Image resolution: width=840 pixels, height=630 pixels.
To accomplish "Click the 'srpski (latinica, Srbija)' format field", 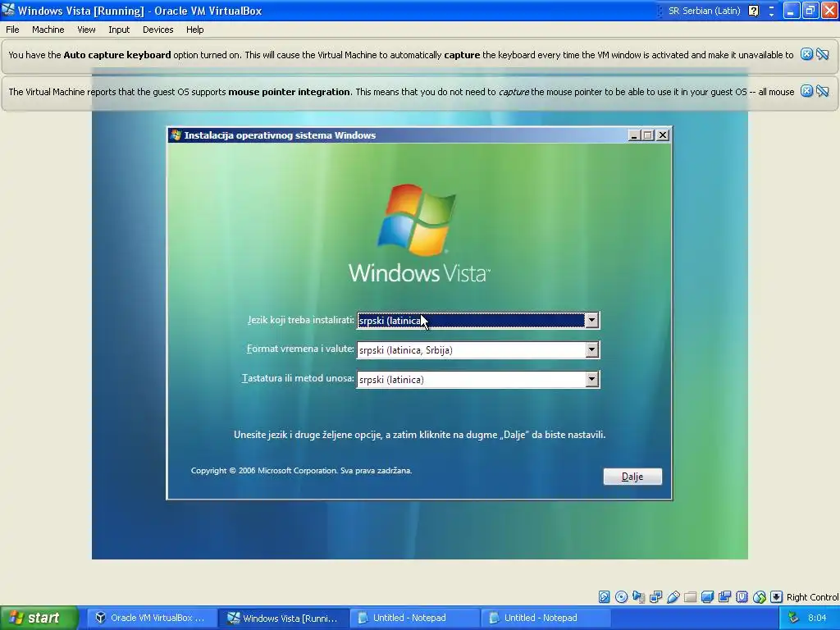I will pyautogui.click(x=478, y=349).
